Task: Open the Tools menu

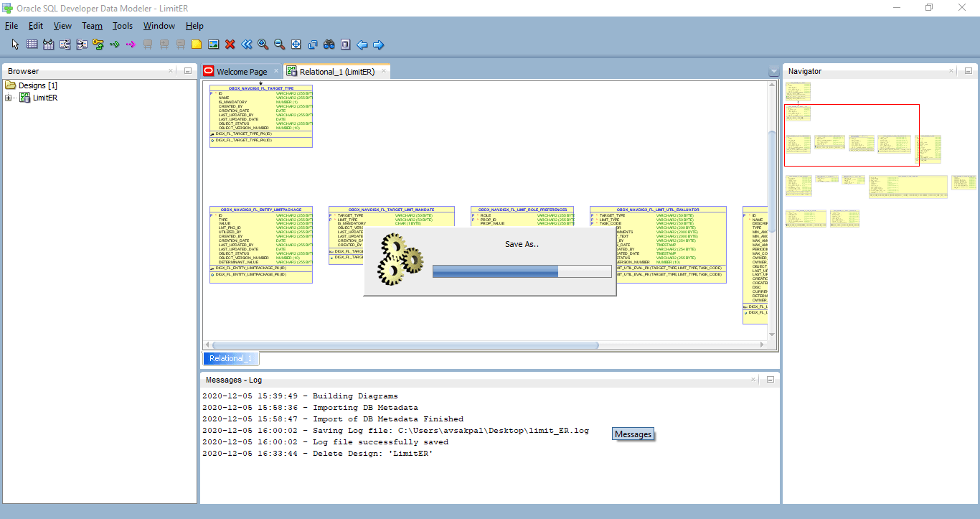Action: click(123, 26)
